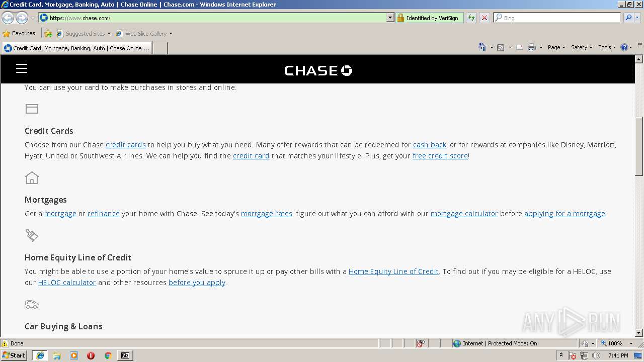644x362 pixels.
Task: Click the Car Buying car icon
Action: tap(32, 304)
